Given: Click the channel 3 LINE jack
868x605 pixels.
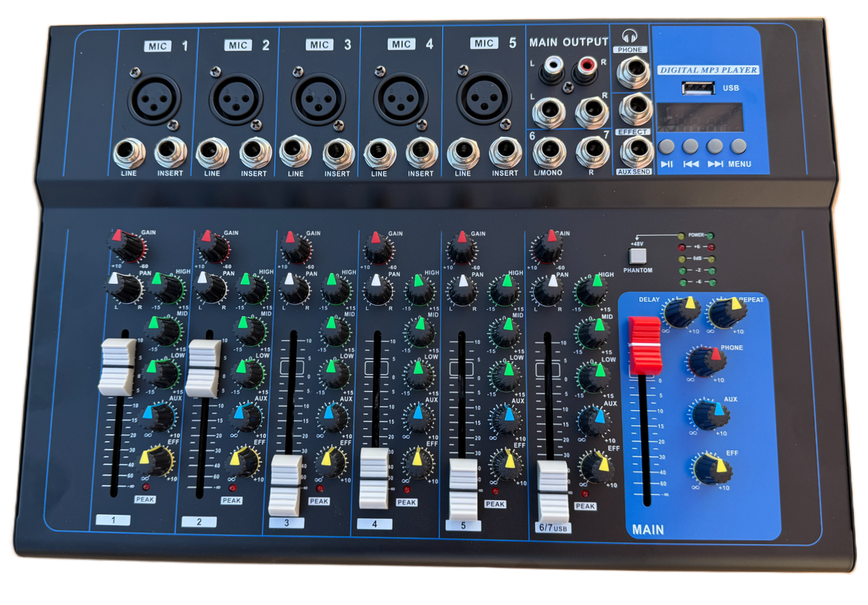Looking at the screenshot, I should [x=295, y=153].
